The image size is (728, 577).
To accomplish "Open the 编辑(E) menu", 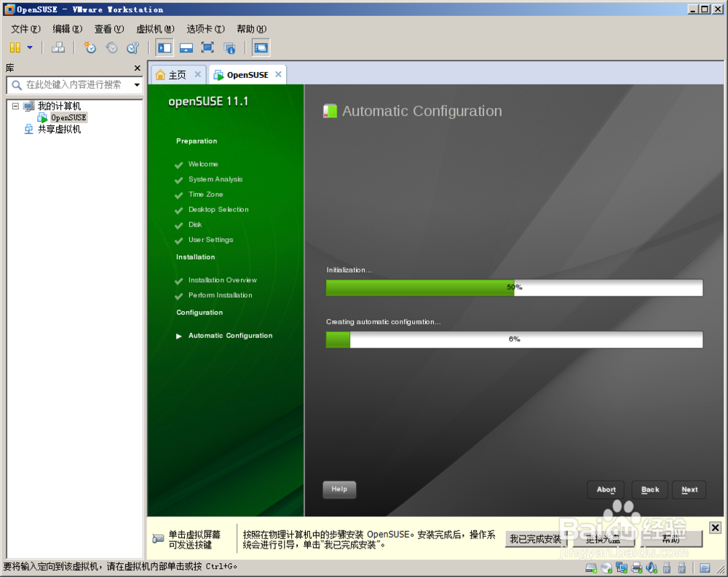I will tap(67, 29).
